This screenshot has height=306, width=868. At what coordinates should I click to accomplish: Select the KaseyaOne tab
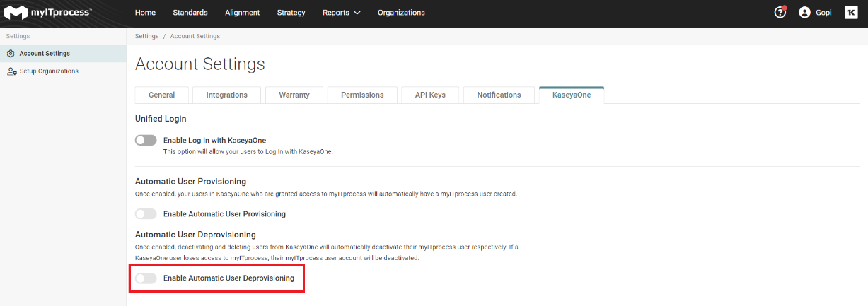click(572, 95)
